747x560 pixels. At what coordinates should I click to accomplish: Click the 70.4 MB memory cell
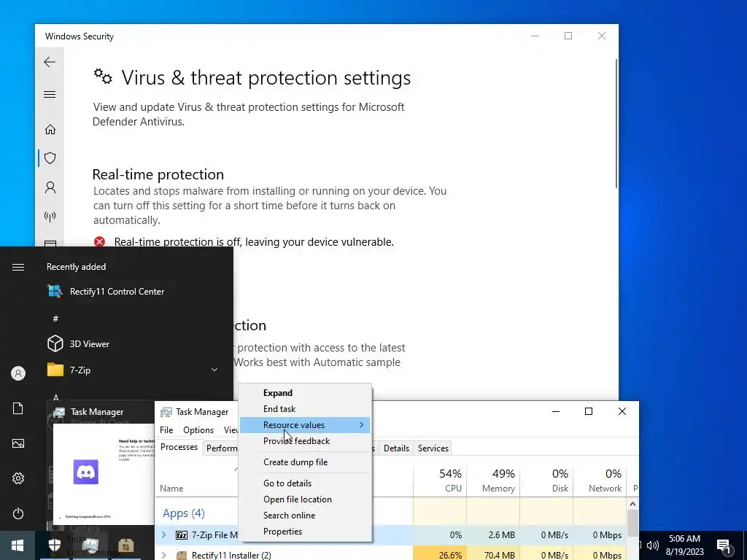pos(493,555)
